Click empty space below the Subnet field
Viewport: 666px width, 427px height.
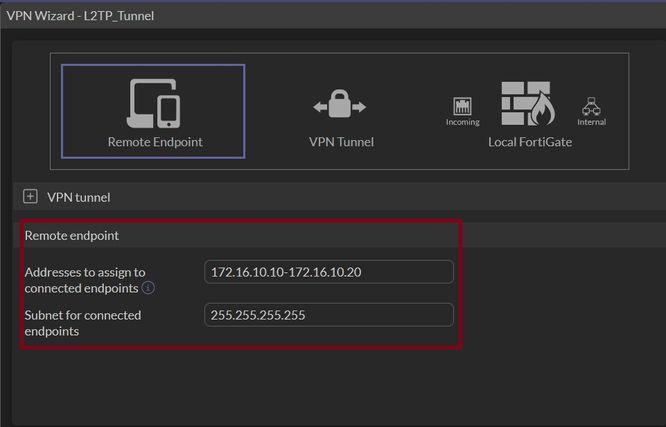(328, 385)
